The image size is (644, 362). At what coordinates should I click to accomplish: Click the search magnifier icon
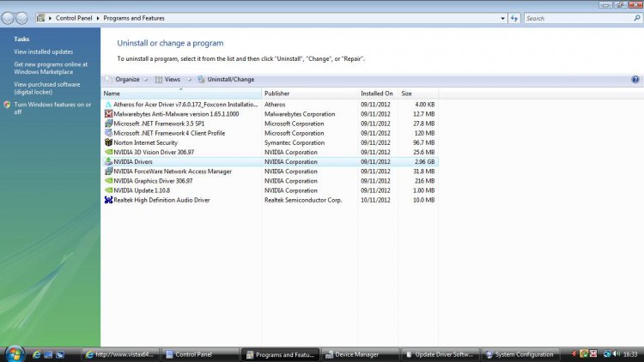637,18
